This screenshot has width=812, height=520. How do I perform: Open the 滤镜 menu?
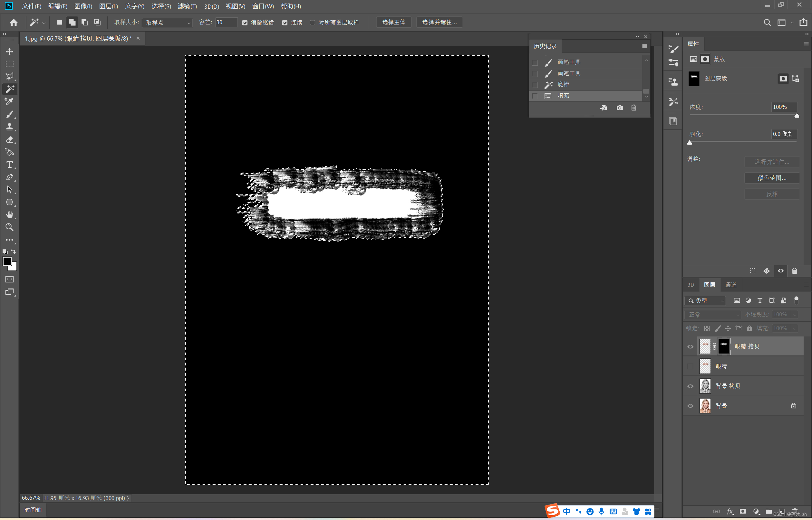pos(187,6)
